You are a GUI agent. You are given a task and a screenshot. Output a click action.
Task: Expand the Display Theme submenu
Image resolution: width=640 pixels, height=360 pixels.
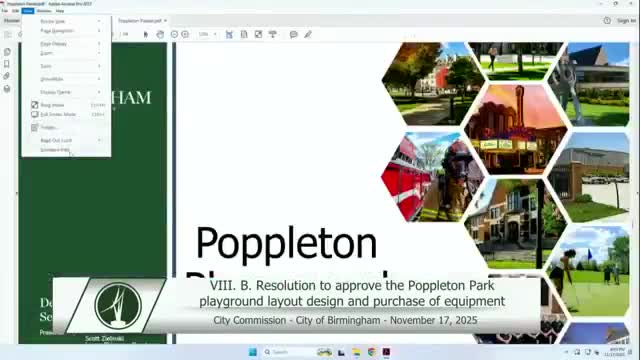(66, 92)
